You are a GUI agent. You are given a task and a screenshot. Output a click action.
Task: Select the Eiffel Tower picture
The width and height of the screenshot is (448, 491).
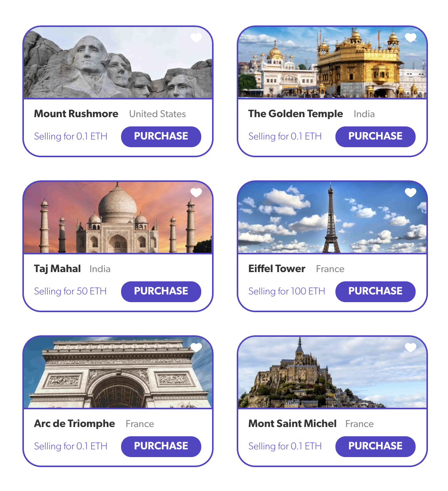[332, 217]
